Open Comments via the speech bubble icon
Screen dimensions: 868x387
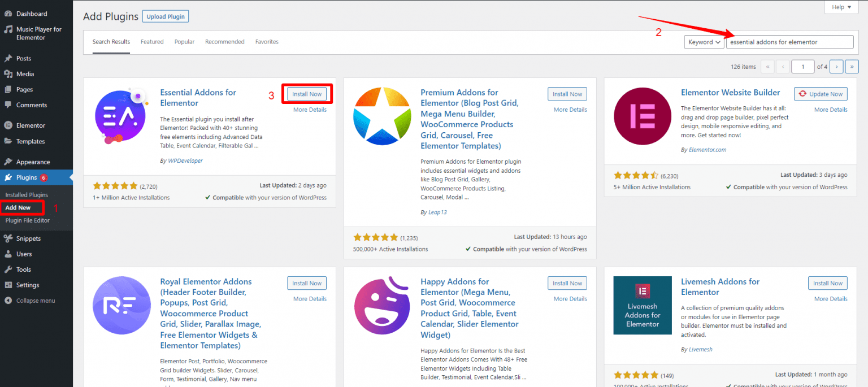coord(8,105)
